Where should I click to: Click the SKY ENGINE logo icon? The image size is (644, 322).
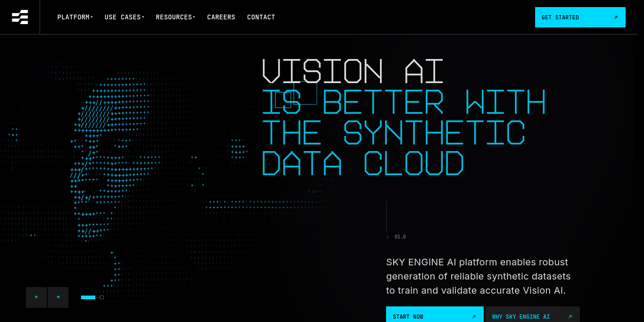(x=20, y=17)
